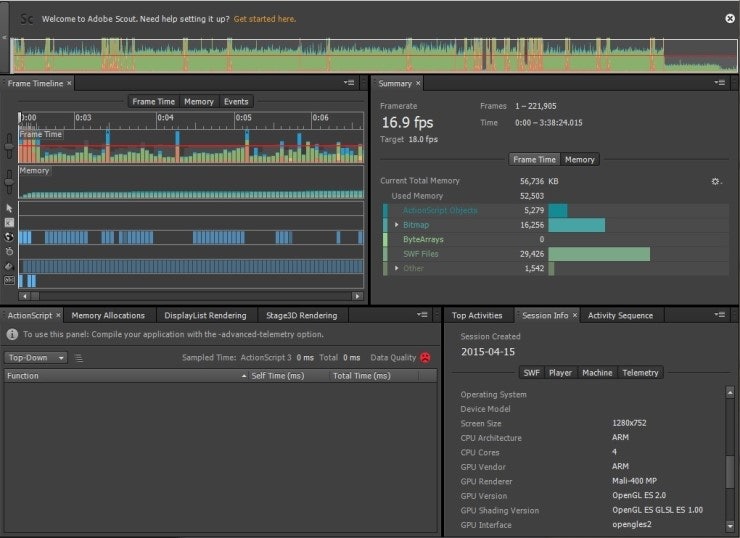This screenshot has width=740, height=538.
Task: Open the Top-Down view dropdown
Action: coord(35,357)
